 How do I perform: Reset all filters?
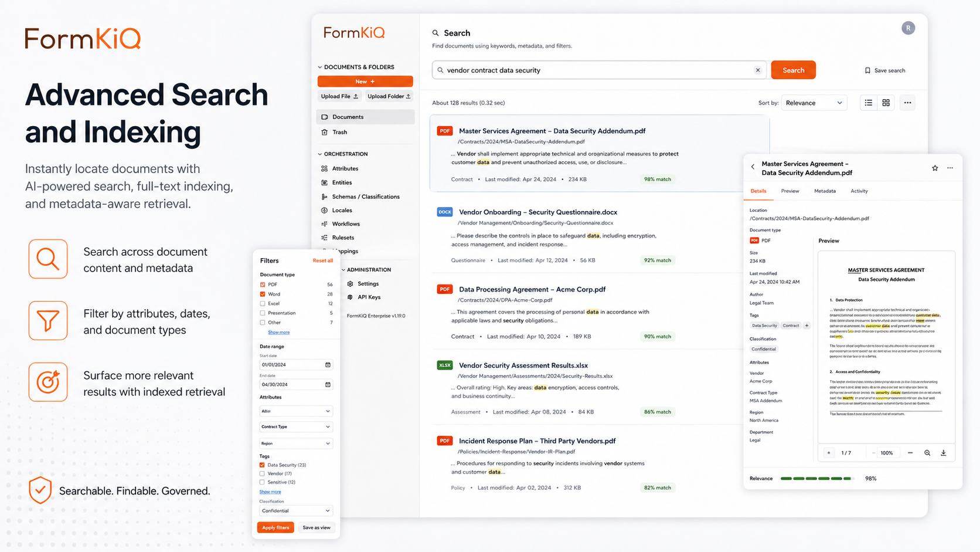click(x=323, y=261)
